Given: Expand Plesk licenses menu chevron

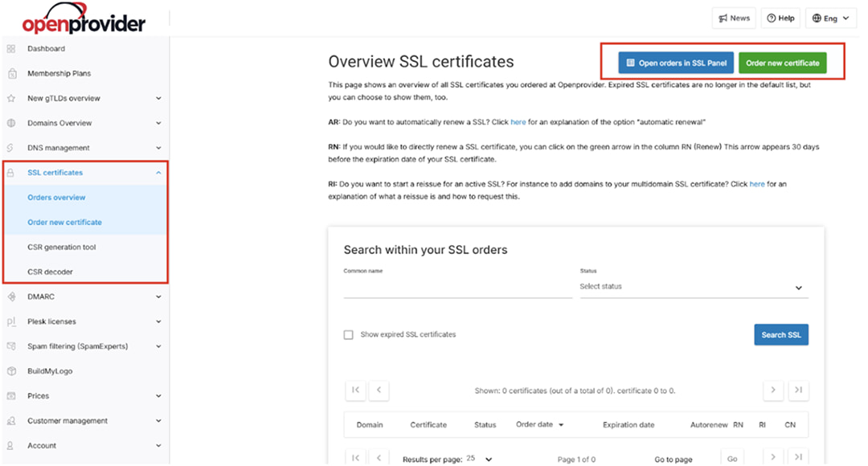Looking at the screenshot, I should coord(158,321).
